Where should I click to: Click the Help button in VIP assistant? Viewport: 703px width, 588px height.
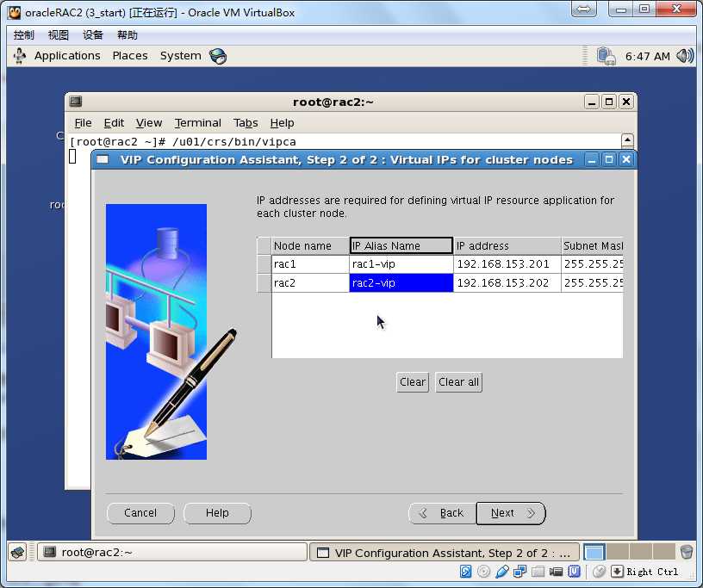[217, 513]
